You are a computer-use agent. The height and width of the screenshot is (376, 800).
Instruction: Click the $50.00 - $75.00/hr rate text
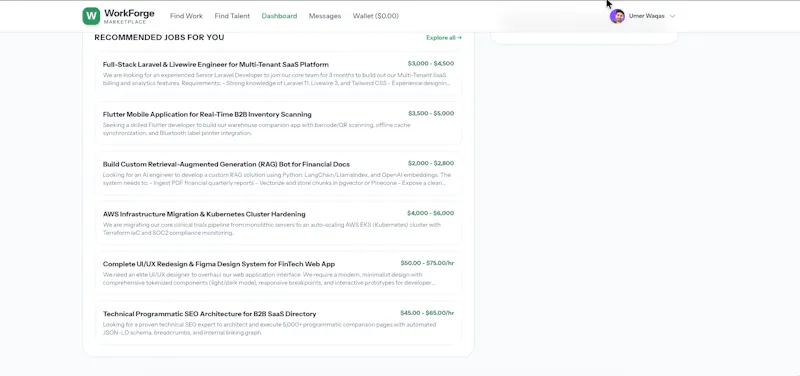(427, 263)
